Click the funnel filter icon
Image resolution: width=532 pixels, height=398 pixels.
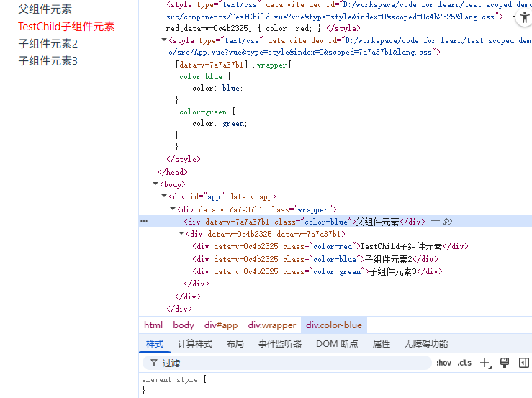(x=154, y=363)
